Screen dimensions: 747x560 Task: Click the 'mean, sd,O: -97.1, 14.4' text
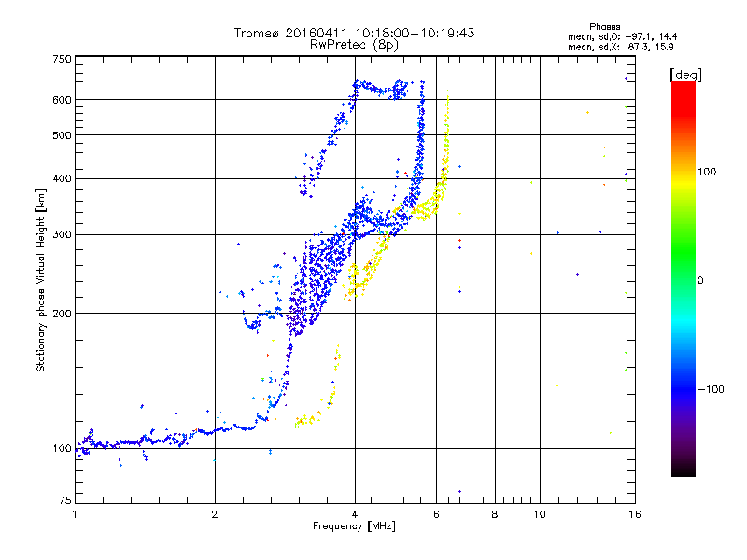point(622,36)
